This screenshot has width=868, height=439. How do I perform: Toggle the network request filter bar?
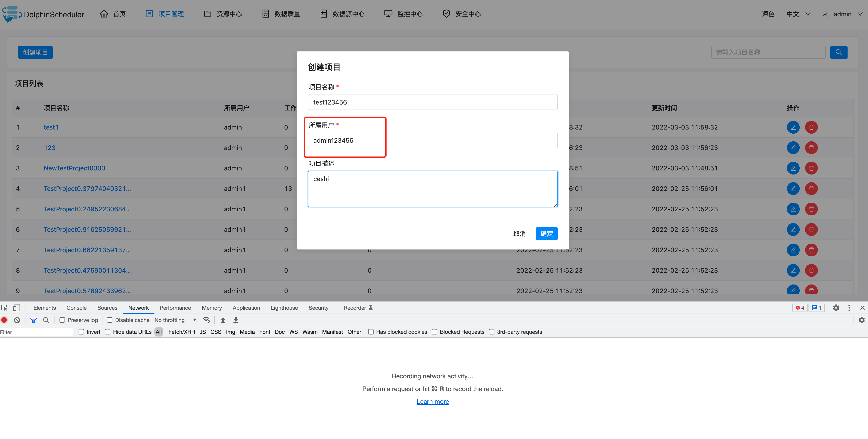pyautogui.click(x=33, y=320)
